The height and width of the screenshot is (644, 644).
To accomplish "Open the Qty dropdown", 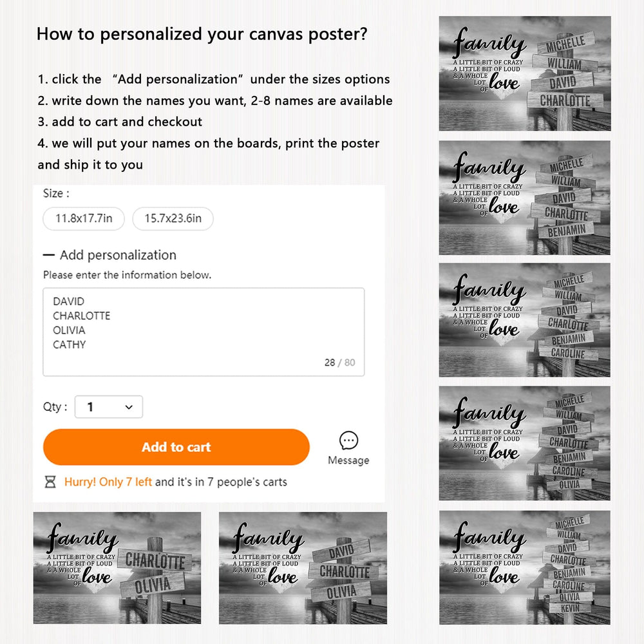I will [x=109, y=407].
